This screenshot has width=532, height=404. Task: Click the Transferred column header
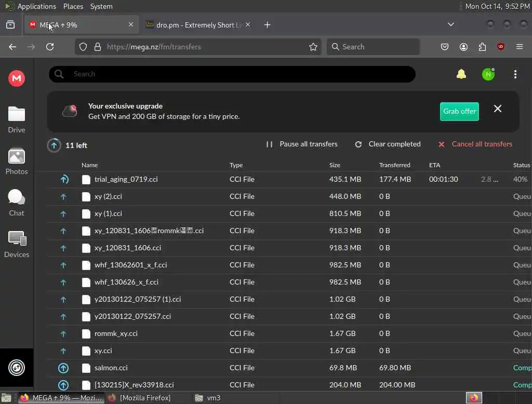click(395, 165)
